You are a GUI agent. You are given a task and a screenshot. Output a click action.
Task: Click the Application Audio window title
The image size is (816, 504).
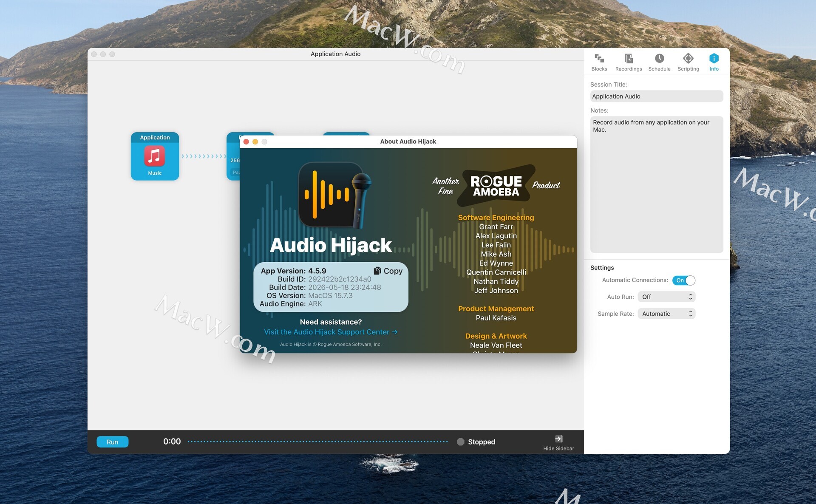pos(335,54)
